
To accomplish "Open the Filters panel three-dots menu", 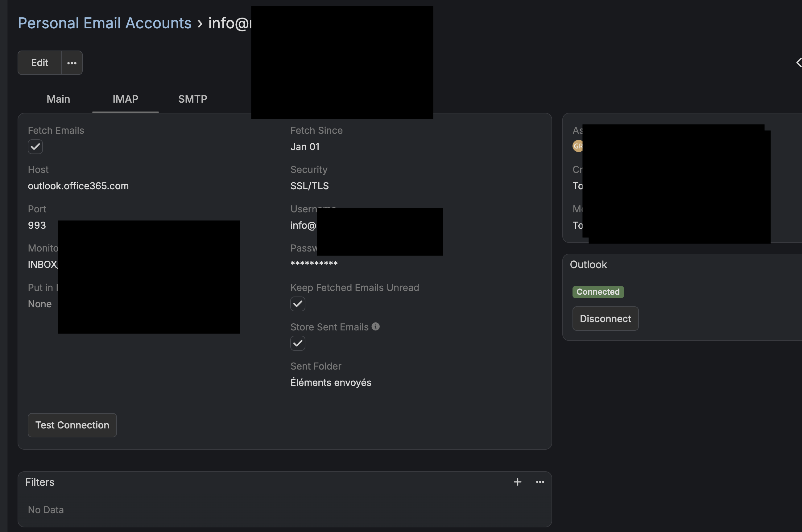I will [x=540, y=482].
